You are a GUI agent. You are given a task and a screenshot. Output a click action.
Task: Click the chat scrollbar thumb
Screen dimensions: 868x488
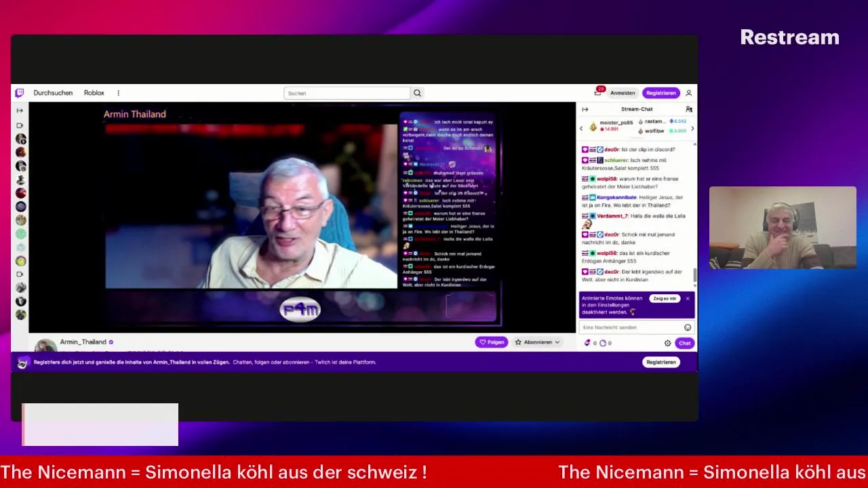tap(695, 275)
